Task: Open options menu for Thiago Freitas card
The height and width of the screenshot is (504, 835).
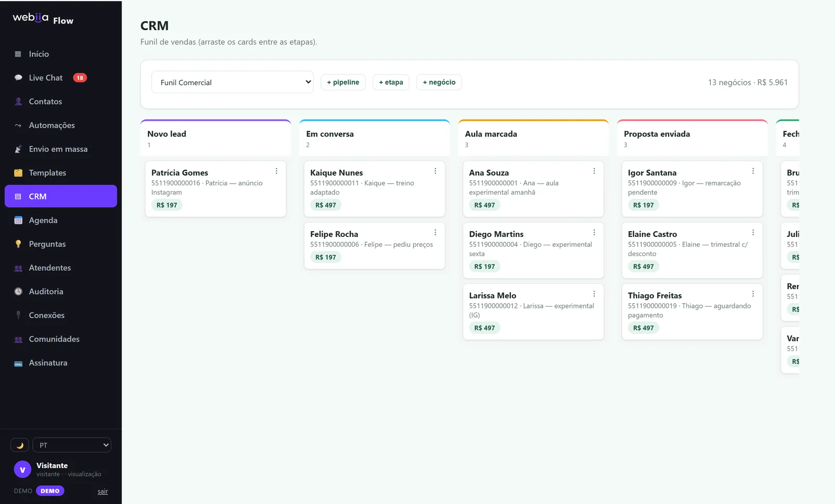Action: click(x=753, y=294)
